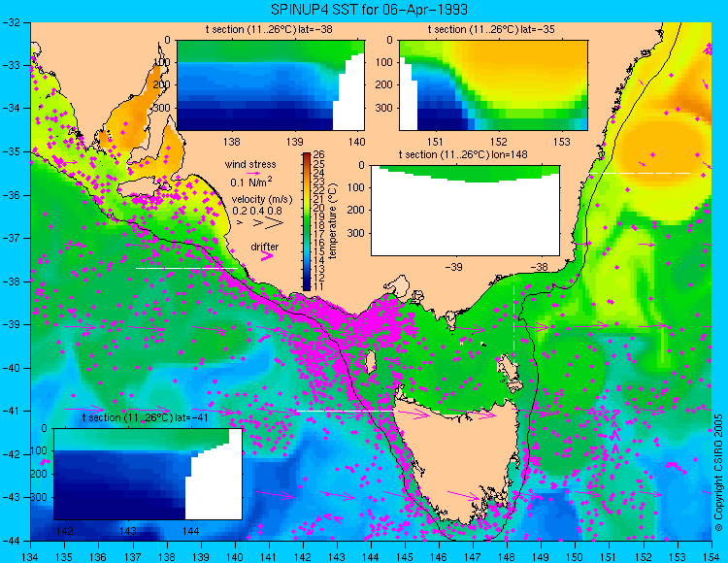The width and height of the screenshot is (728, 563).
Task: Click the colour bar tick label 19
Action: pyautogui.click(x=318, y=216)
